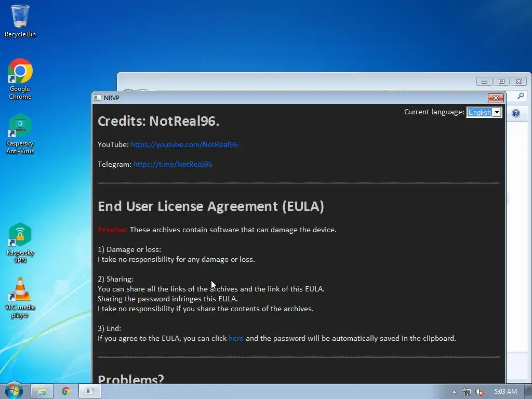The width and height of the screenshot is (532, 399).
Task: Open the Current language dropdown
Action: (x=484, y=112)
